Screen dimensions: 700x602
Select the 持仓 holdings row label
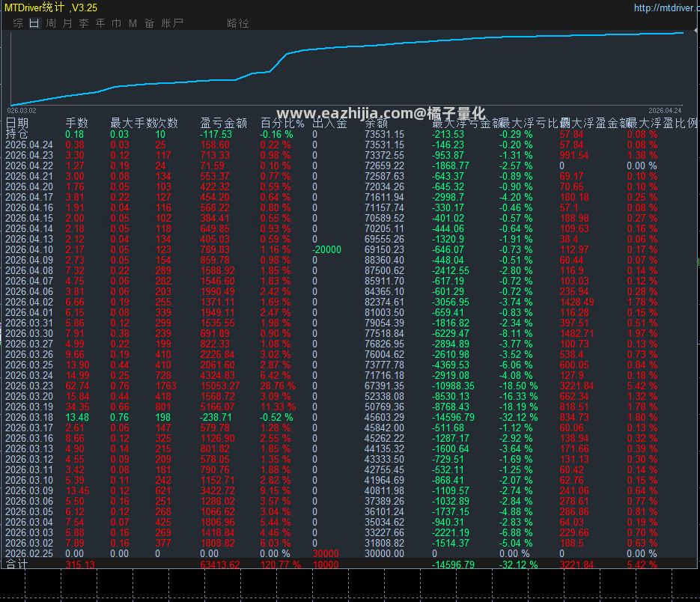coord(17,134)
